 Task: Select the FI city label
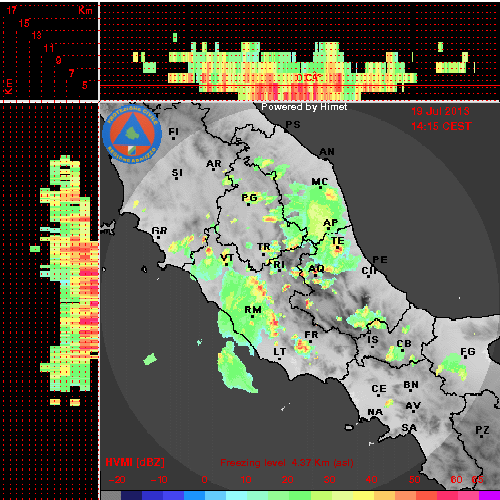coord(173,132)
